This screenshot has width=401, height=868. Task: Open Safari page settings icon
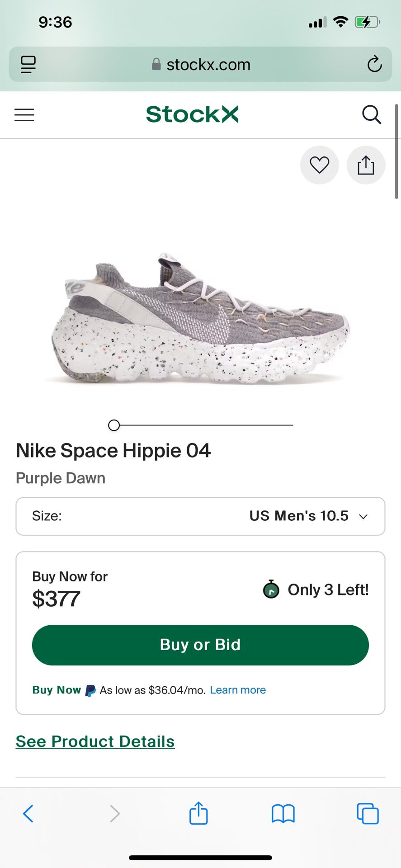[x=28, y=64]
